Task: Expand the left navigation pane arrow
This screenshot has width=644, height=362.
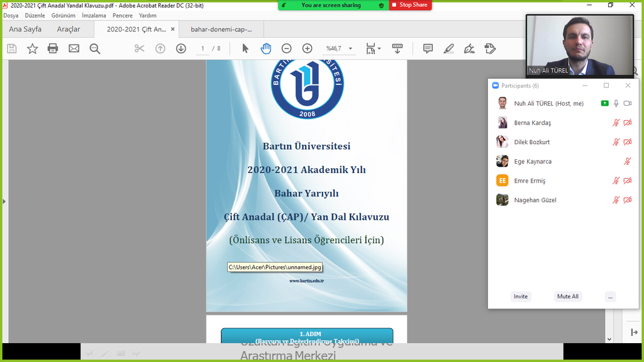Action: [x=4, y=201]
